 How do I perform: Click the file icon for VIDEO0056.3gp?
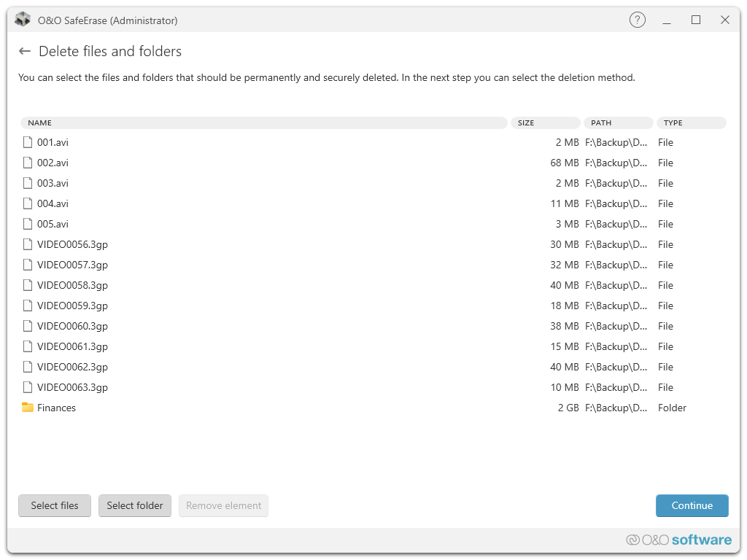pyautogui.click(x=28, y=244)
